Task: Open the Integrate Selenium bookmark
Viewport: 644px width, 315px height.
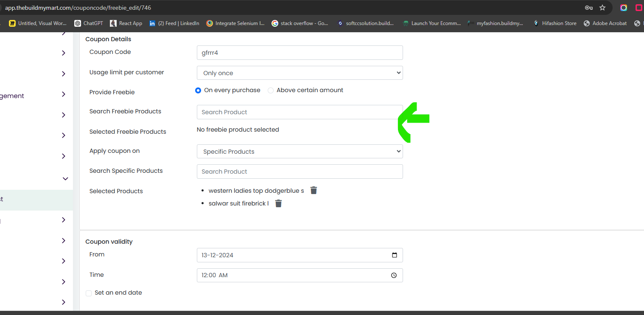Action: [235, 23]
